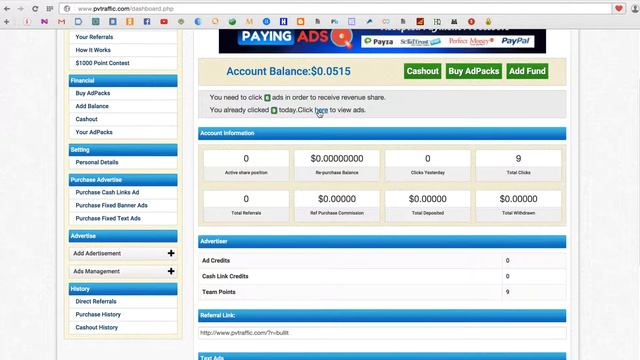Select Add Balance in sidebar
The height and width of the screenshot is (360, 640).
(92, 106)
